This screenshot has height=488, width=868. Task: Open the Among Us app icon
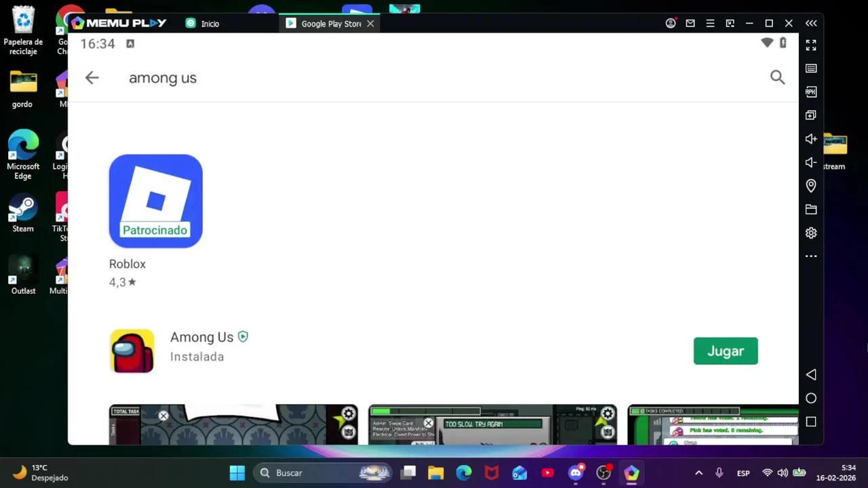pos(132,351)
